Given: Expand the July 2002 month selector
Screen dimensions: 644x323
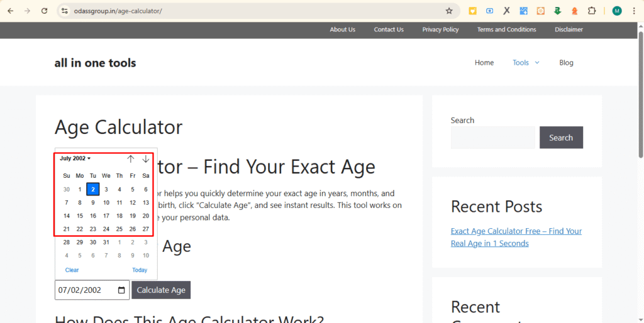Looking at the screenshot, I should pos(75,158).
